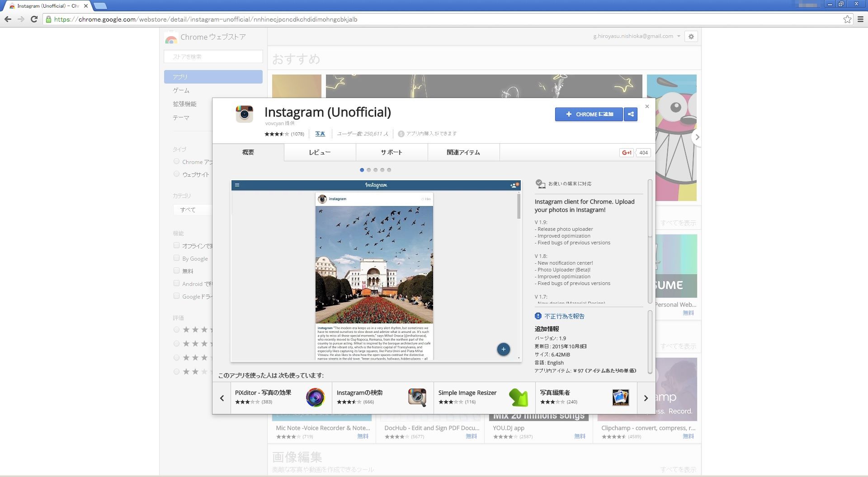
Task: Open the new tab button
Action: [100, 6]
